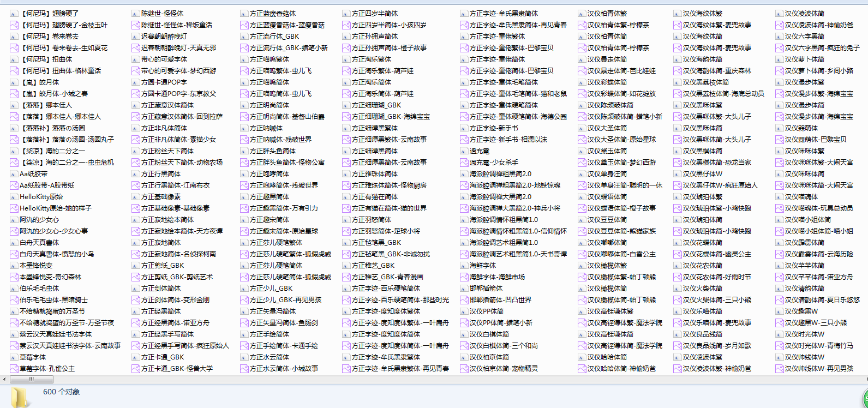Click the file name 方正有猫在简体-猫的世界
The width and height of the screenshot is (868, 408).
tap(389, 208)
